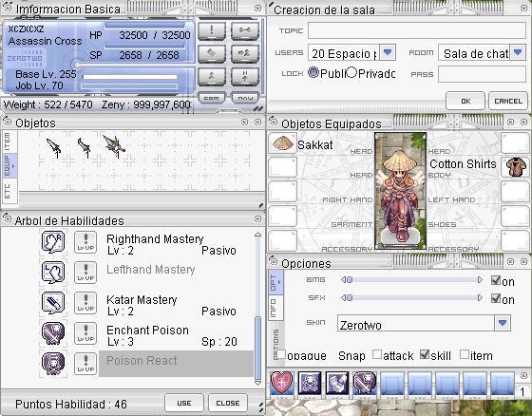Click the Sakkat item name
The width and height of the screenshot is (532, 416).
[x=315, y=145]
